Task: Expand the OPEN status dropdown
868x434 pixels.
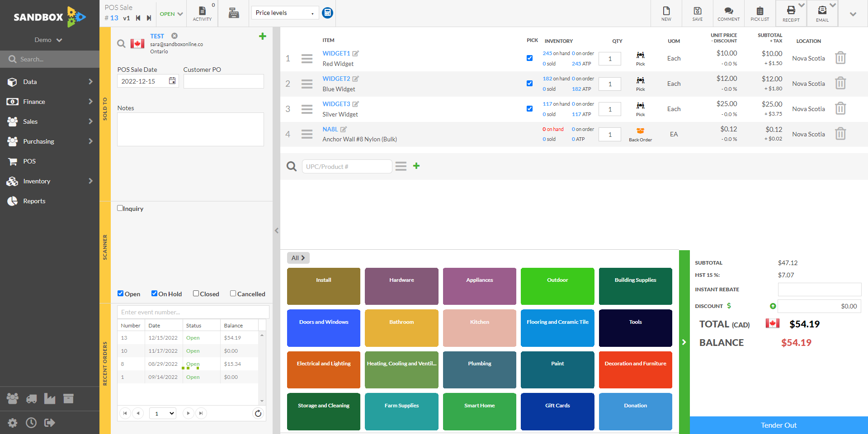Action: (171, 14)
